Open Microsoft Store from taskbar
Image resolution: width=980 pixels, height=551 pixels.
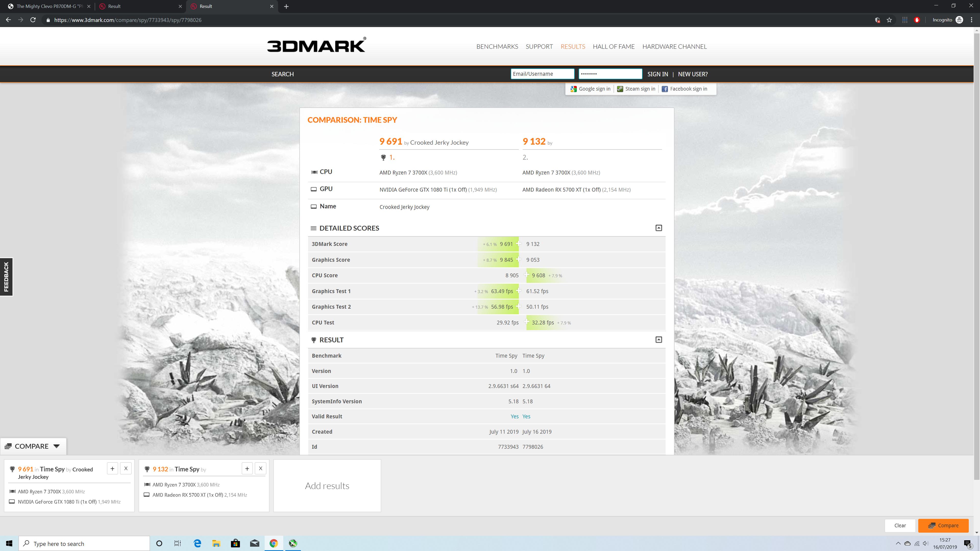click(236, 543)
